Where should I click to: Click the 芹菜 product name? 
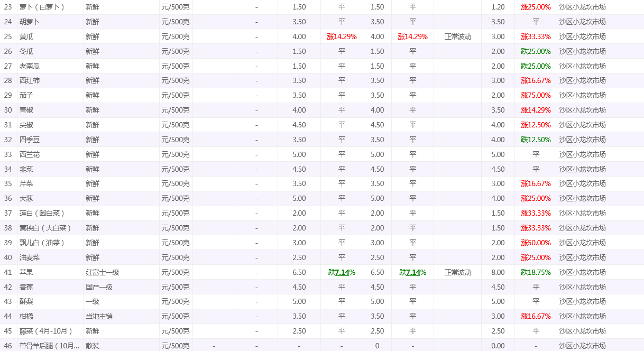click(26, 183)
